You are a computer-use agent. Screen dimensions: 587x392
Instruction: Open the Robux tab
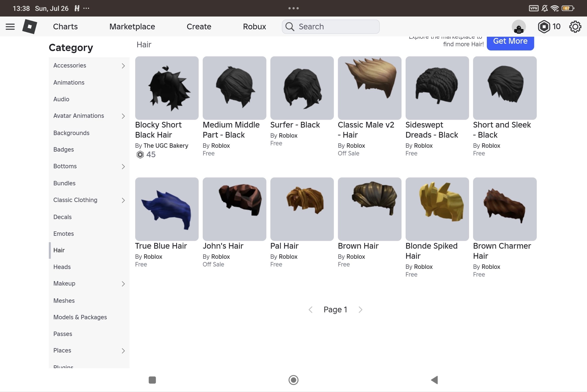coord(254,27)
